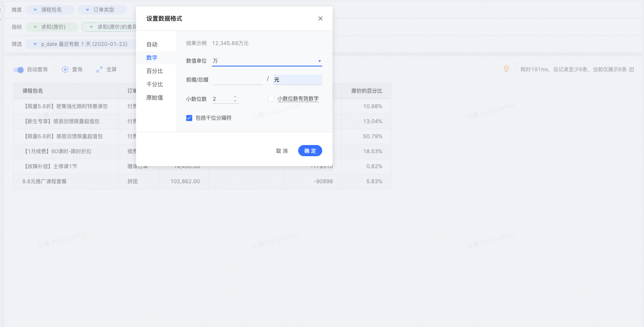This screenshot has width=644, height=327.
Task: Open the 数值单位 dropdown showing 万
Action: tap(267, 61)
